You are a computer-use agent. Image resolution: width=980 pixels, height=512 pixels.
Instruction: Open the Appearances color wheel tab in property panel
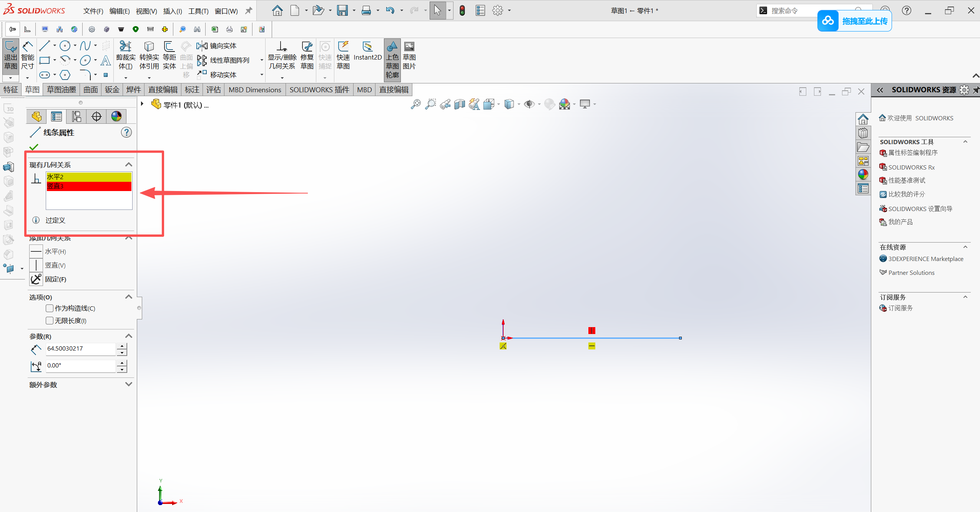116,116
